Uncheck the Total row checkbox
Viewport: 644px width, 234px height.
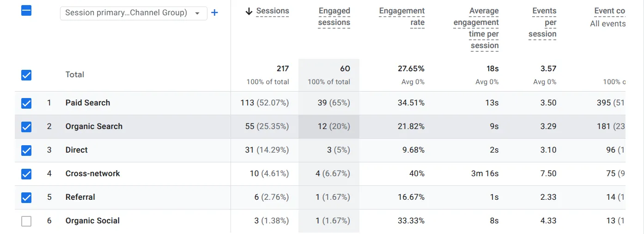coord(26,74)
